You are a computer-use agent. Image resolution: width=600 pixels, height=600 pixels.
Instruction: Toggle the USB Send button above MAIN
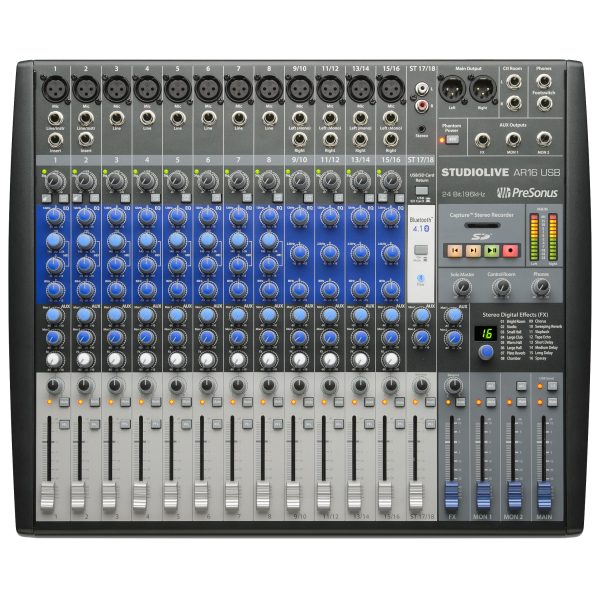click(552, 386)
